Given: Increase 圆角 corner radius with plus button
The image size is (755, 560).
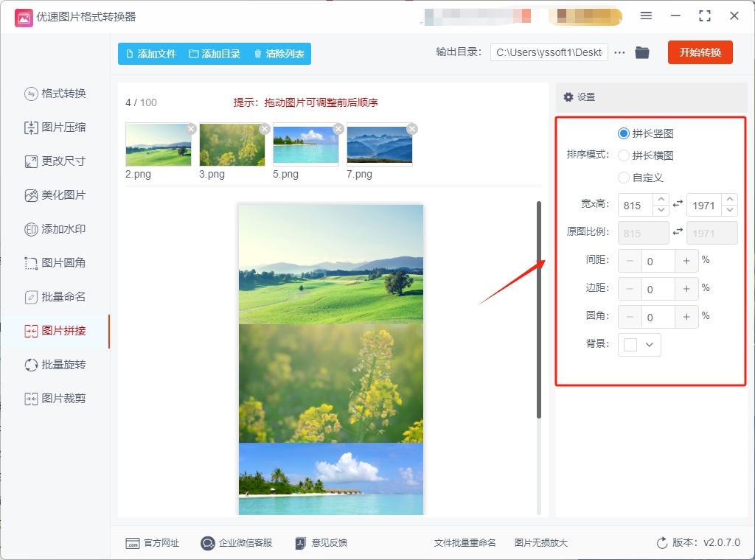Looking at the screenshot, I should 686,317.
